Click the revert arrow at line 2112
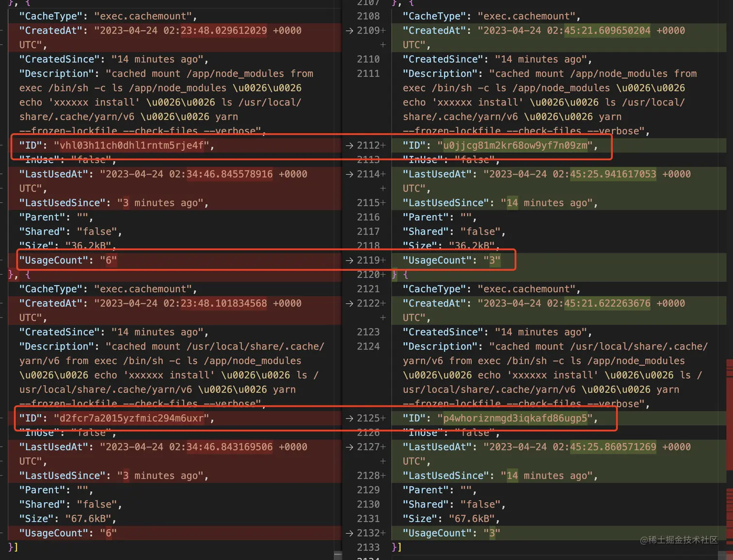733x560 pixels. click(349, 145)
